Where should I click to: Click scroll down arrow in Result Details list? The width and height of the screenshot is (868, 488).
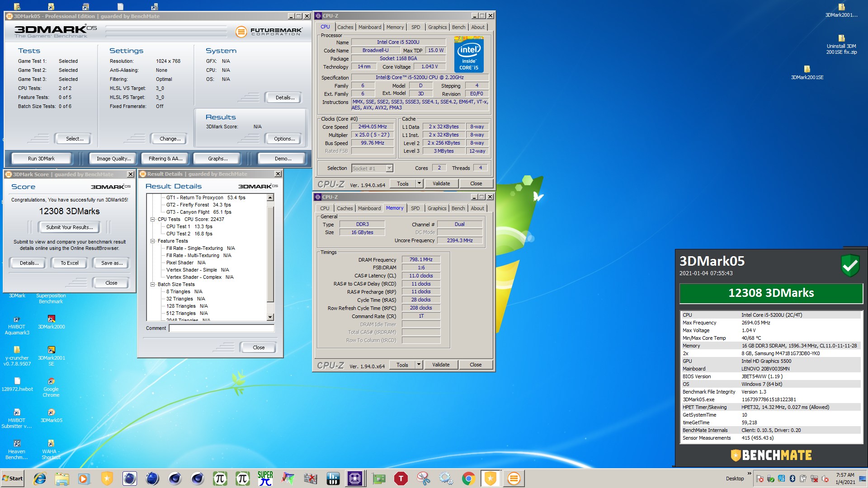click(270, 317)
